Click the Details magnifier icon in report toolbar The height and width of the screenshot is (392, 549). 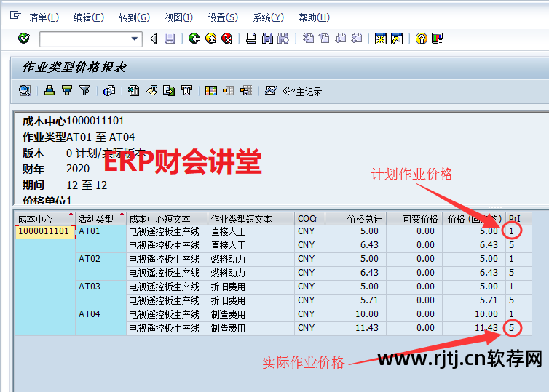(x=25, y=91)
